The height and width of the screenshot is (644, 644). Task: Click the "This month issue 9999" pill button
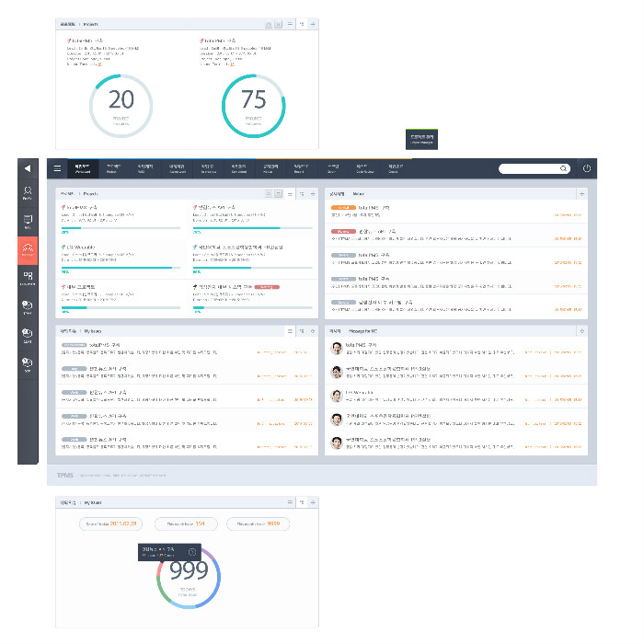point(258,524)
